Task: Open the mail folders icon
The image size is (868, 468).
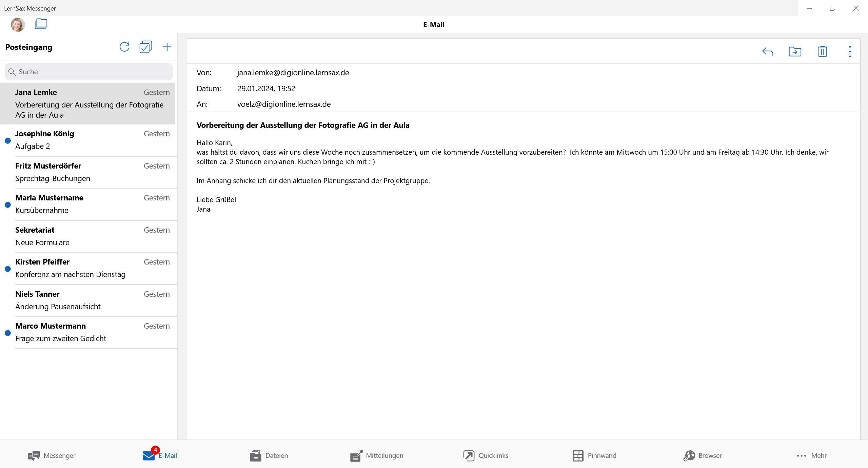Action: click(41, 24)
